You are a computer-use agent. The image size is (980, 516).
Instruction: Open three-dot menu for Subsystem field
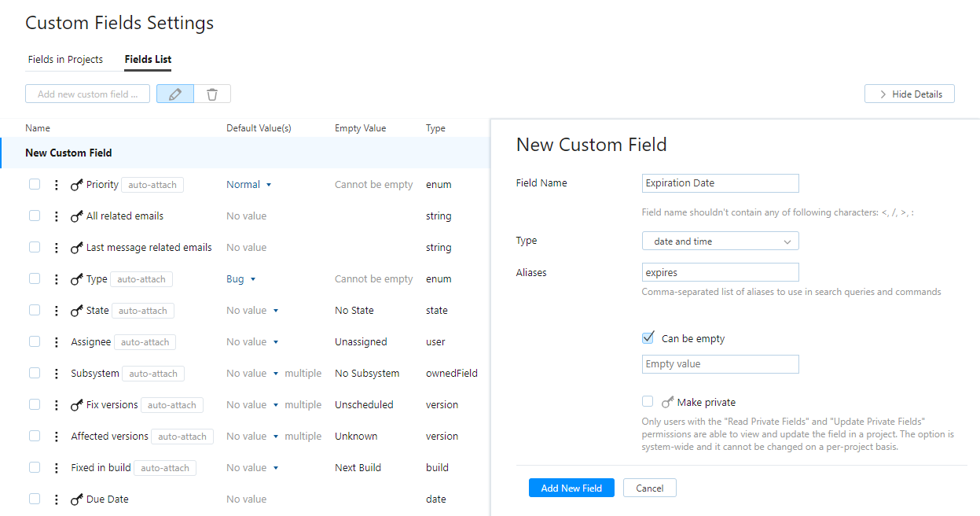point(56,374)
